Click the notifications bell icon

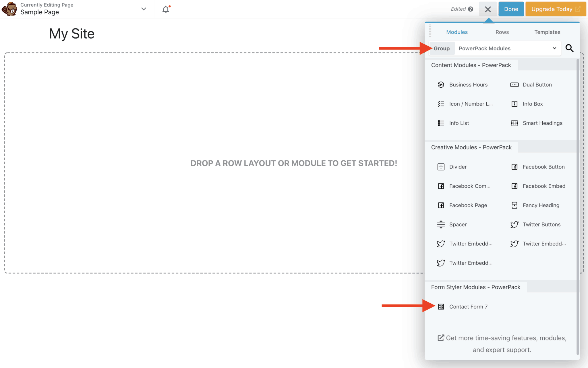pyautogui.click(x=166, y=9)
